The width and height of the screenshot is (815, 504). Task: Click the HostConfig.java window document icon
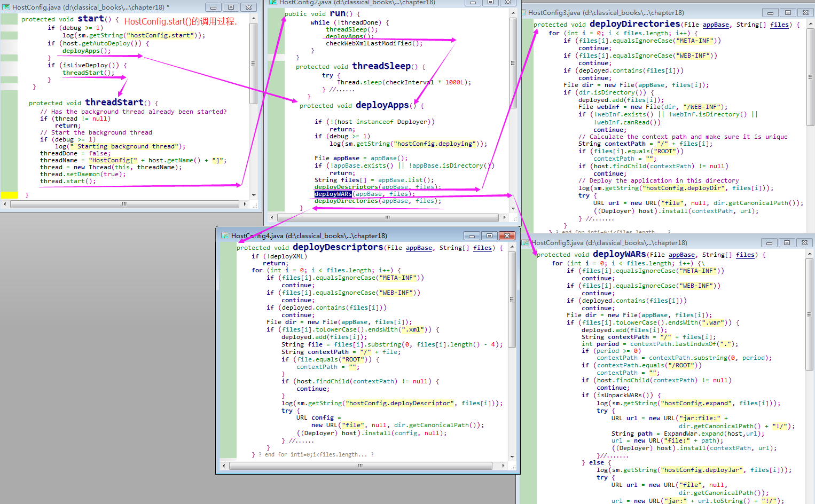[x=6, y=7]
